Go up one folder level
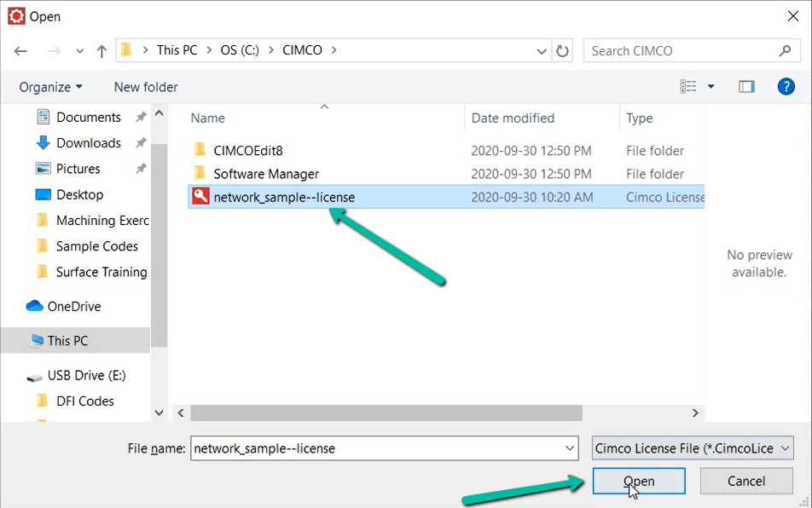The image size is (812, 508). (101, 50)
